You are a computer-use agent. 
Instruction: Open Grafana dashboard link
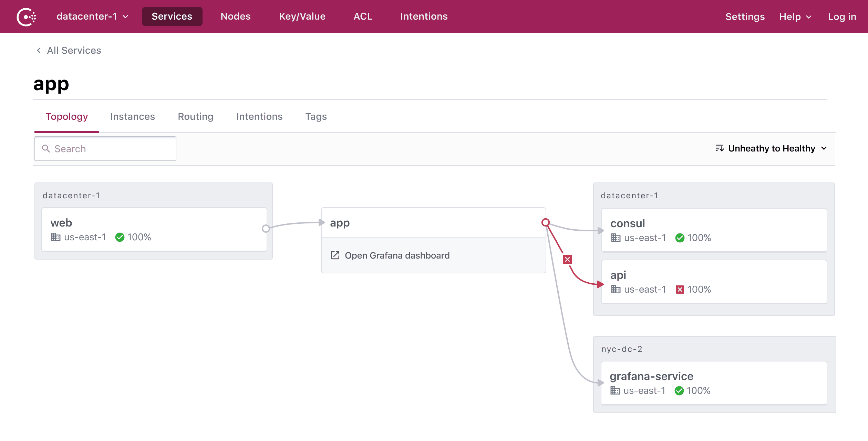coord(397,255)
